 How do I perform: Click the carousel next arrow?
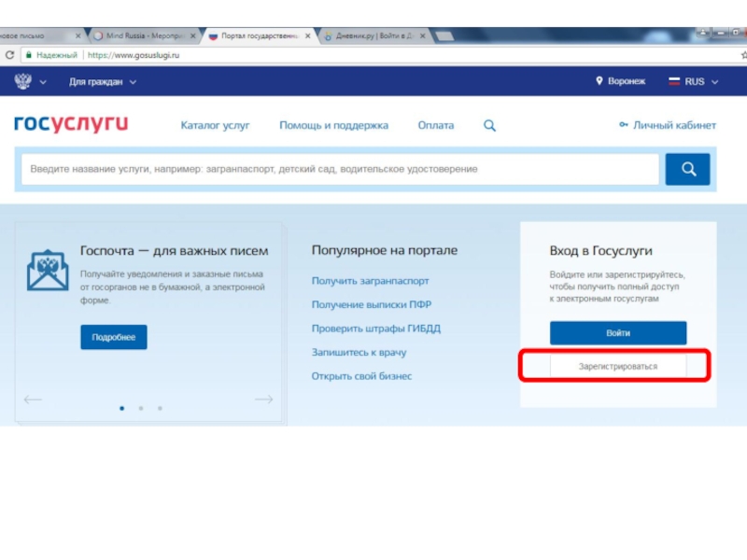264,399
